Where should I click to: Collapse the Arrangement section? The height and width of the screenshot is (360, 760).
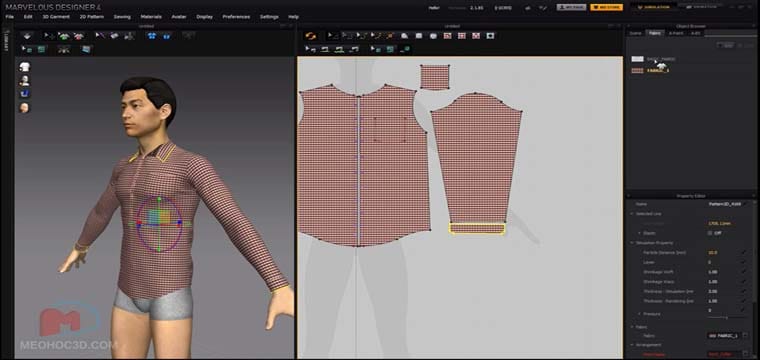[x=632, y=345]
